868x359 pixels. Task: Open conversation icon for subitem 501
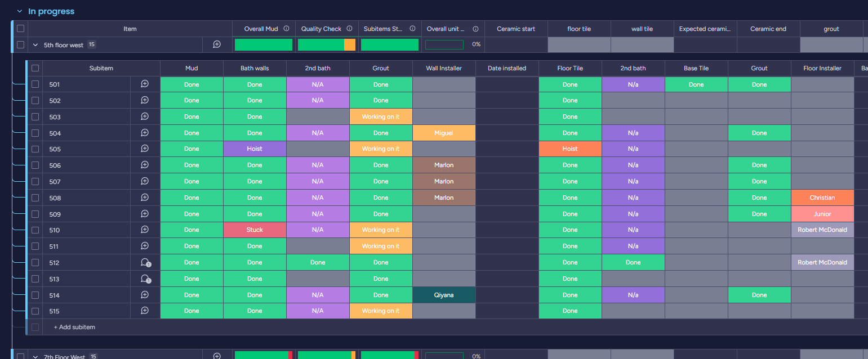(145, 84)
